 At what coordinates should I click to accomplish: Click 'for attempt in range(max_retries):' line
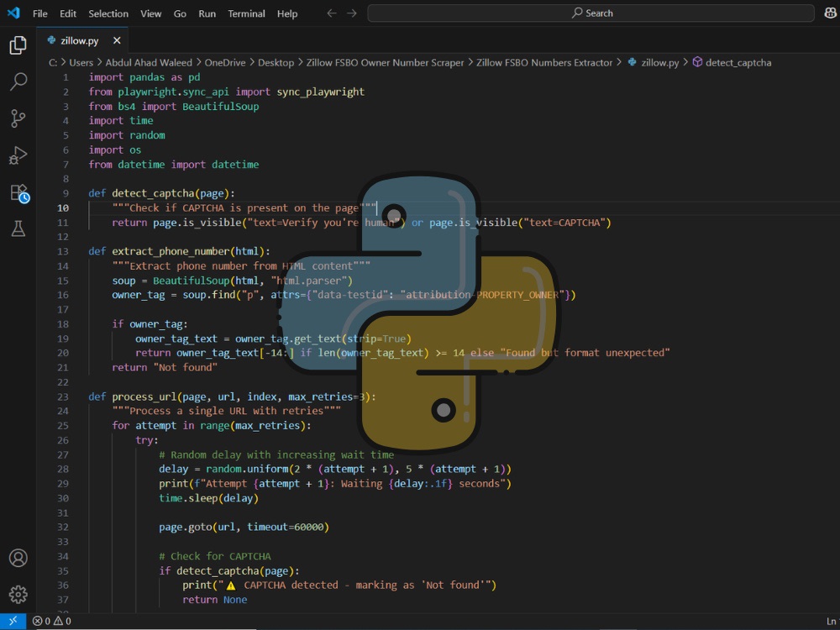211,425
